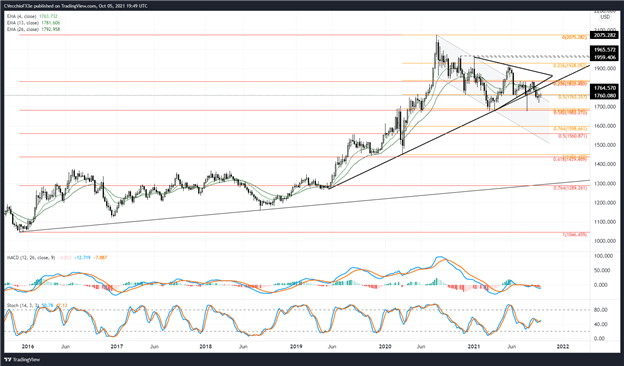This screenshot has width=624, height=366.
Task: Click the 0.764 (1289.261) Fibonacci label
Action: click(x=570, y=188)
